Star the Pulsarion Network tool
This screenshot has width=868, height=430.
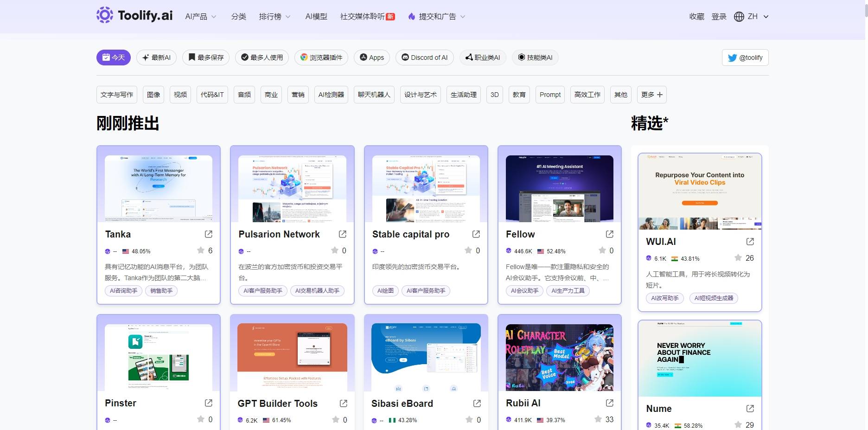click(x=335, y=250)
